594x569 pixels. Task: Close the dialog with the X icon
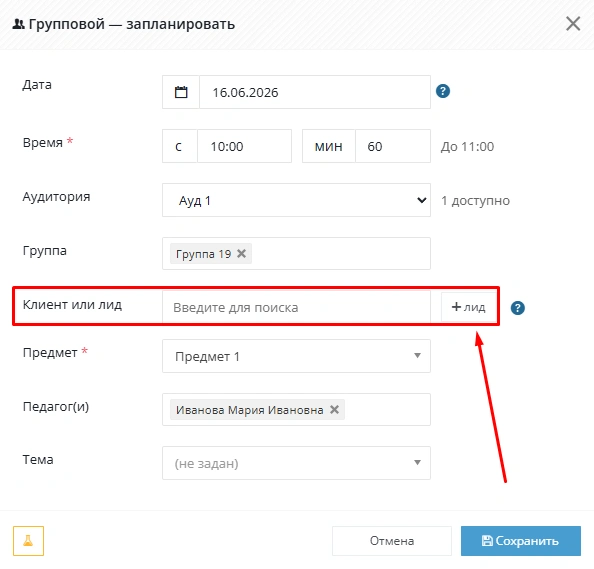pyautogui.click(x=573, y=23)
